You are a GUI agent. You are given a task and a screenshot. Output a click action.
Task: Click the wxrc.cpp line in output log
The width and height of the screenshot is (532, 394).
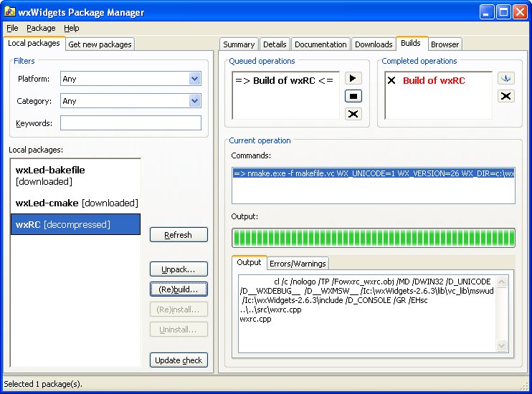pos(255,319)
